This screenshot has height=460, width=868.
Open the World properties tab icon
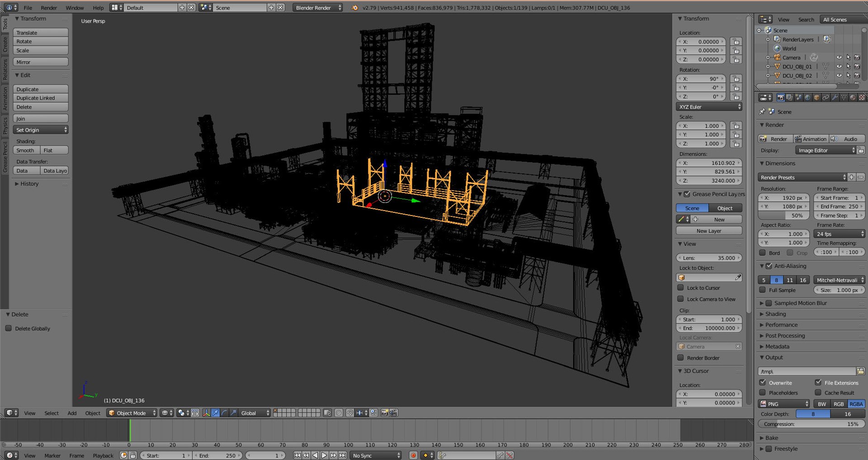pos(807,98)
